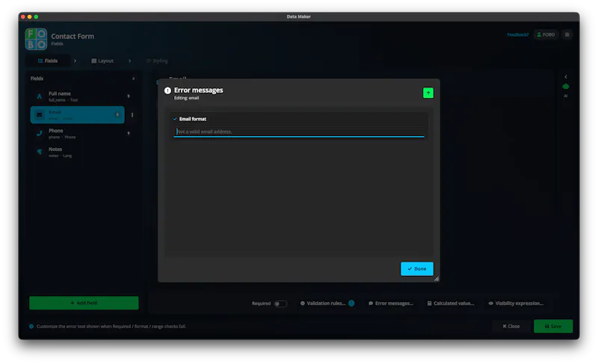Switch to the Layout tab
This screenshot has height=364, width=598.
click(102, 61)
